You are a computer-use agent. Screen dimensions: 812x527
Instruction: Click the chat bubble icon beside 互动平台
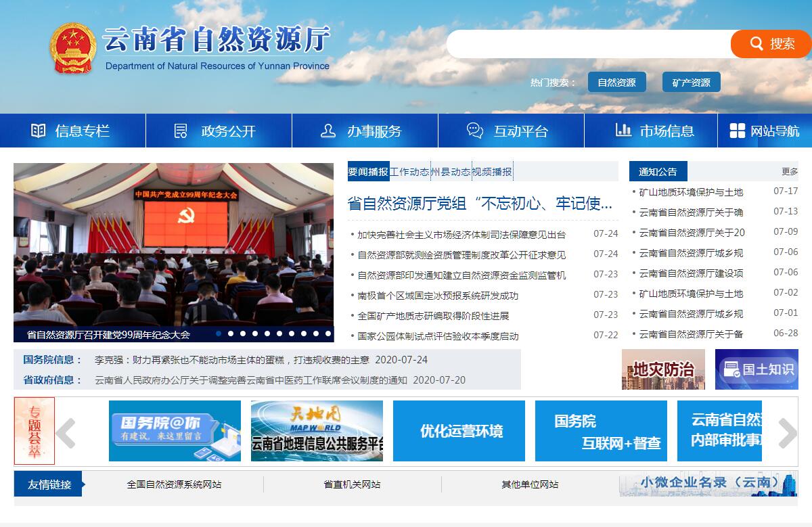[x=475, y=131]
